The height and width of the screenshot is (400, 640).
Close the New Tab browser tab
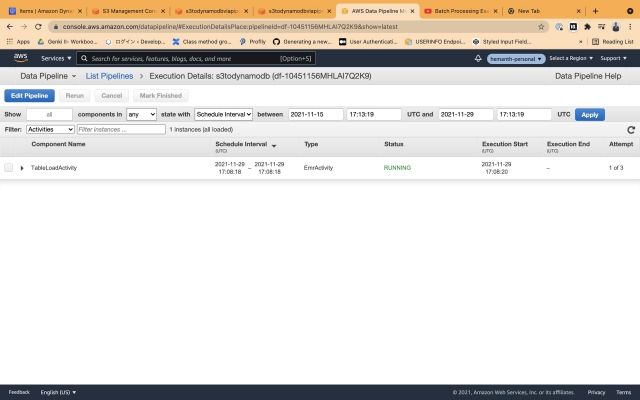(x=578, y=11)
